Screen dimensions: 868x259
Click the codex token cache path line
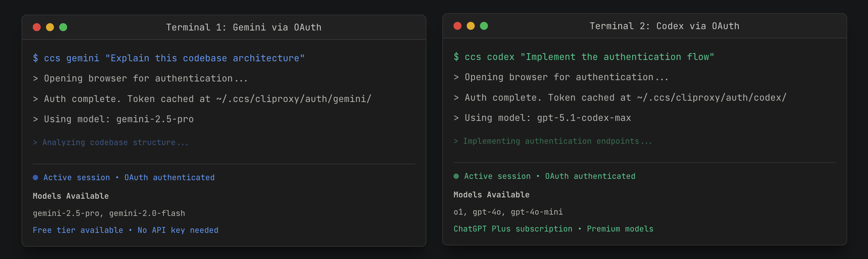tap(620, 97)
